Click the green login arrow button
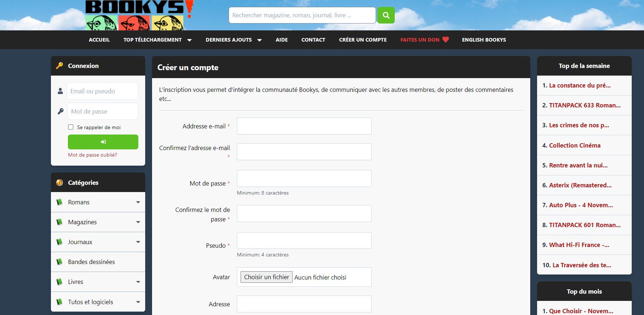The image size is (644, 315). 103,142
